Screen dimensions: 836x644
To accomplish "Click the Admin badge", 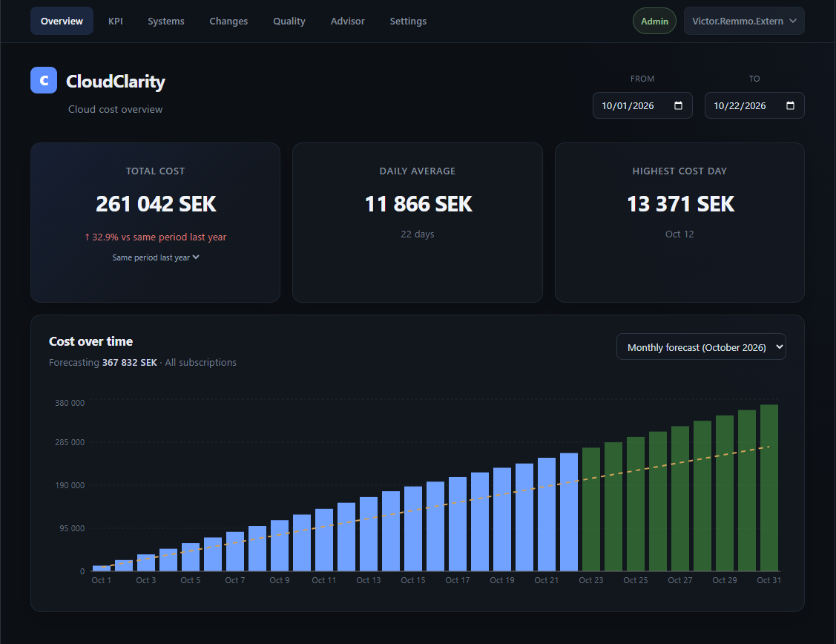I will (x=654, y=21).
